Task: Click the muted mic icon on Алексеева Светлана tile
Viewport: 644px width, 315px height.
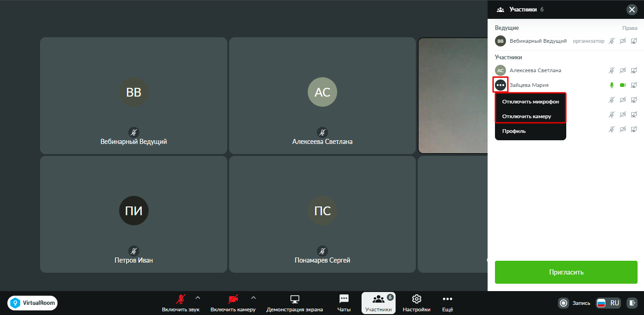Action: click(x=322, y=132)
